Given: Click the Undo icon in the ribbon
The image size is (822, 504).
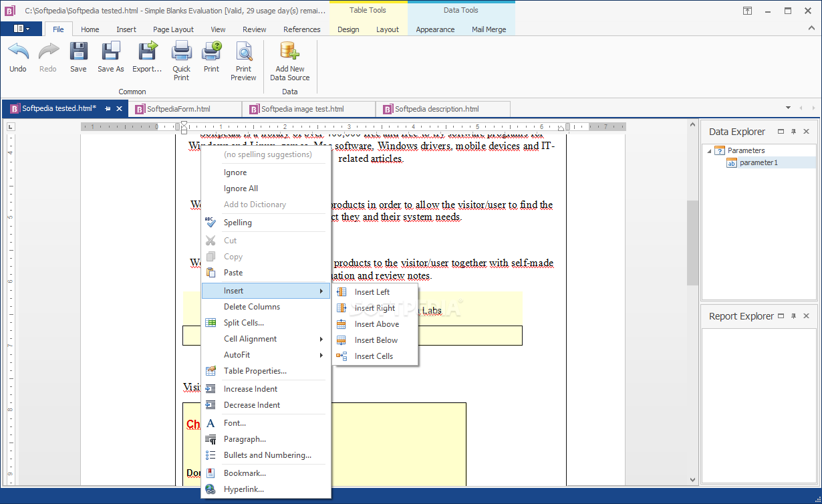Looking at the screenshot, I should pos(18,52).
